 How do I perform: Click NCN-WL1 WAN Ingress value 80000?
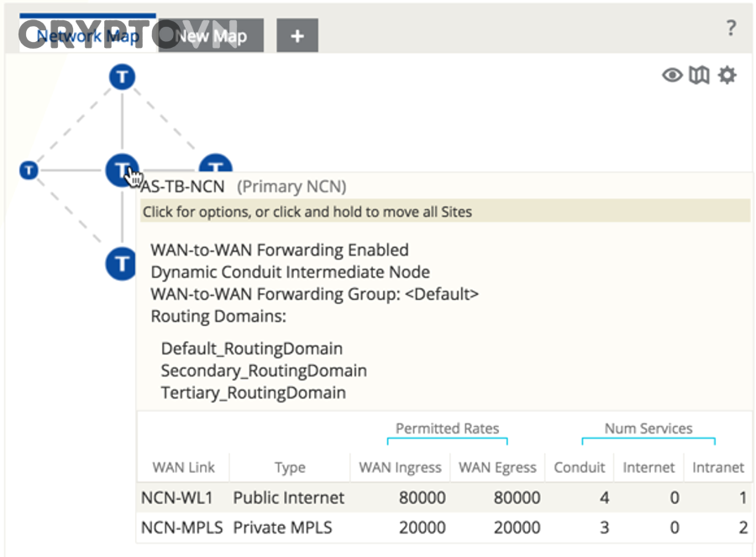click(422, 497)
